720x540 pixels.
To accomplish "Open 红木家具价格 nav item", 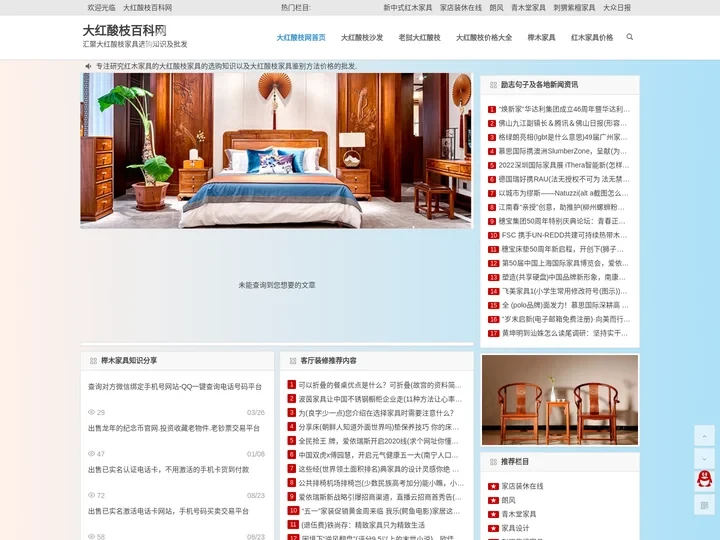I will click(x=592, y=38).
